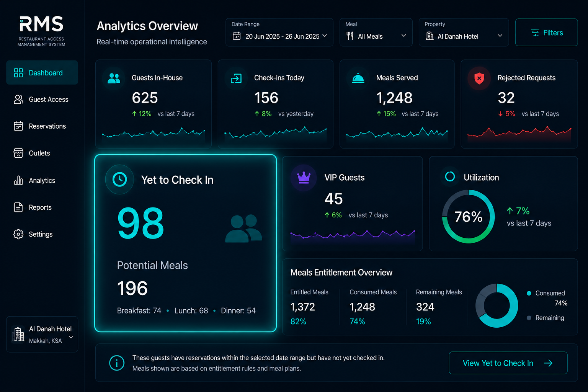Open Settings in the sidebar
The width and height of the screenshot is (588, 392).
pyautogui.click(x=42, y=234)
